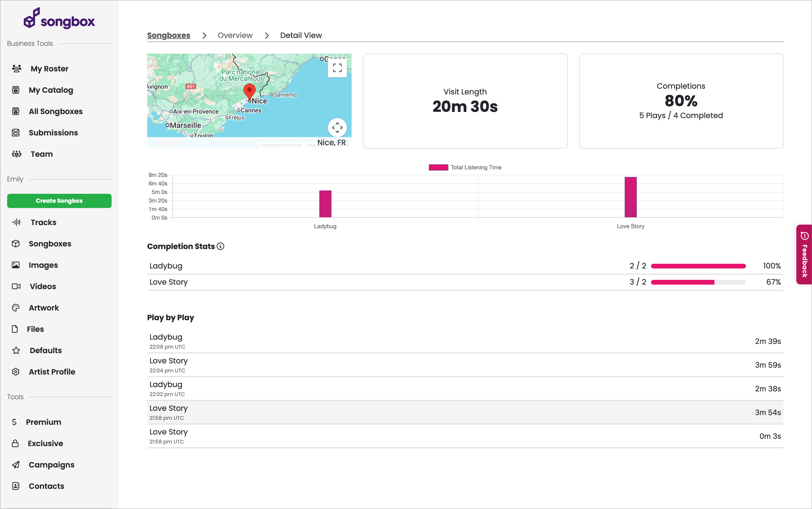Viewport: 812px width, 509px height.
Task: Click the Exclusive lock icon
Action: [15, 443]
